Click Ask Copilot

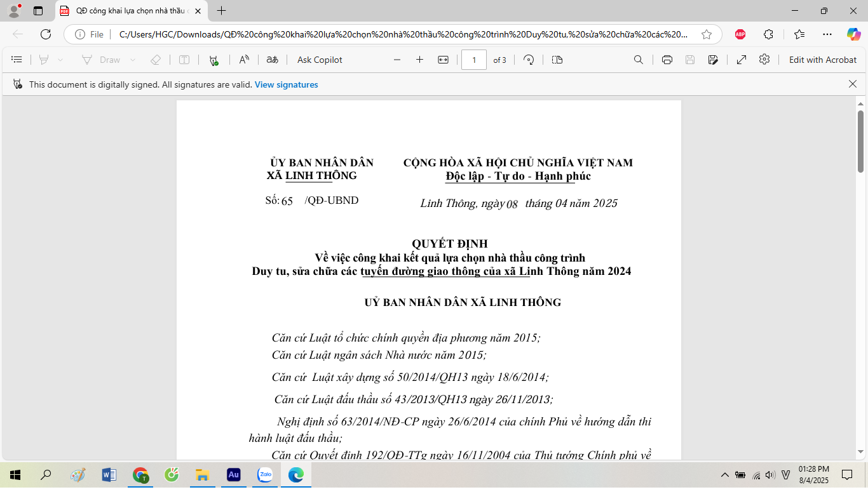pyautogui.click(x=320, y=60)
